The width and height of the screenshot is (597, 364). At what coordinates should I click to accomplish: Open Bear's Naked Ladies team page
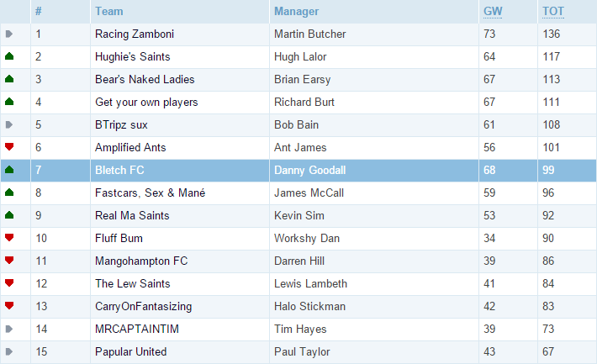[x=145, y=79]
